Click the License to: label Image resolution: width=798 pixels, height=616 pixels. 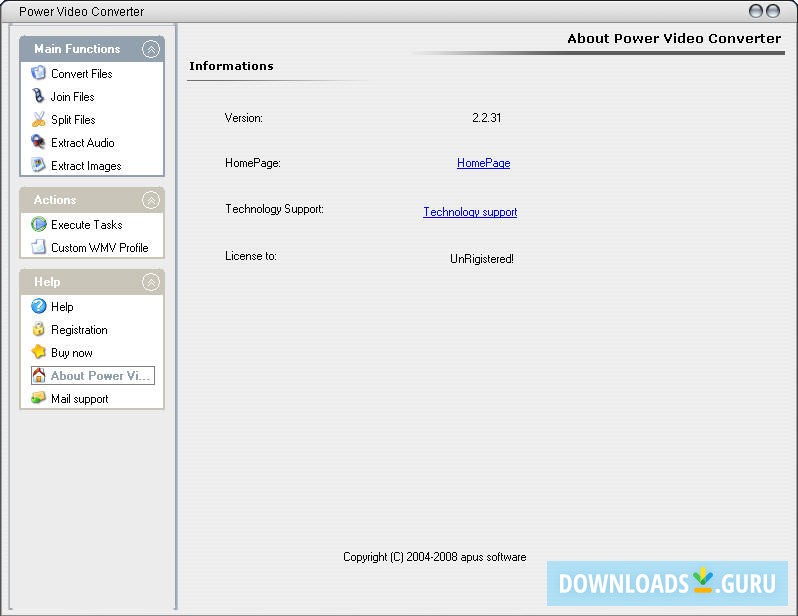point(251,256)
